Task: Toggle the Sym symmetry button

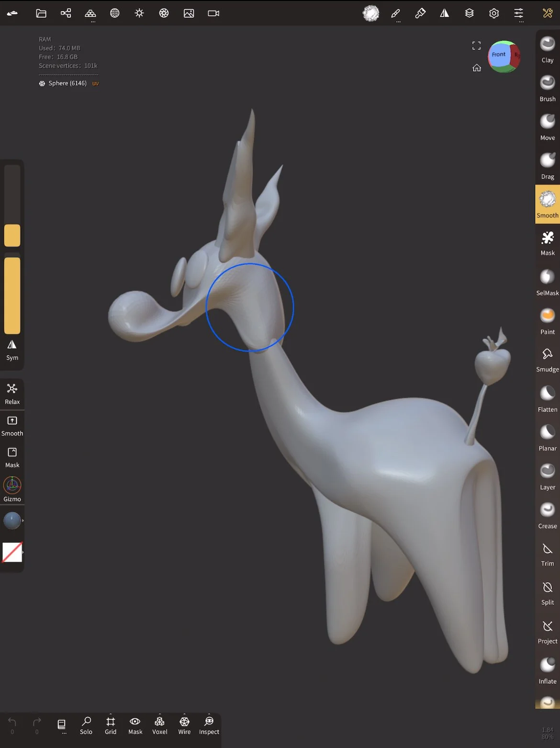Action: point(12,350)
